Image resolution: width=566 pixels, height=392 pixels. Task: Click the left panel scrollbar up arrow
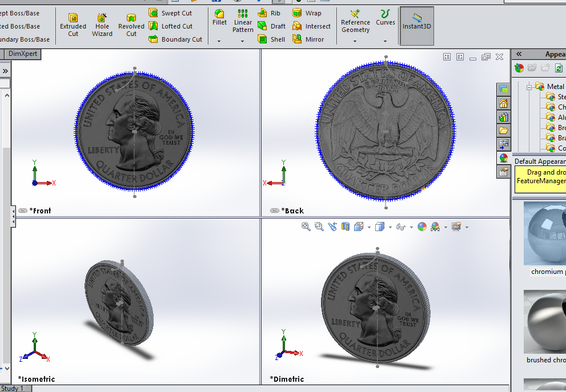(x=7, y=96)
